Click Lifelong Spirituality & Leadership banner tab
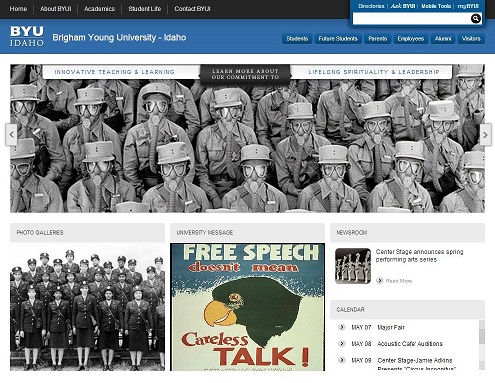495x383 pixels. [x=373, y=72]
